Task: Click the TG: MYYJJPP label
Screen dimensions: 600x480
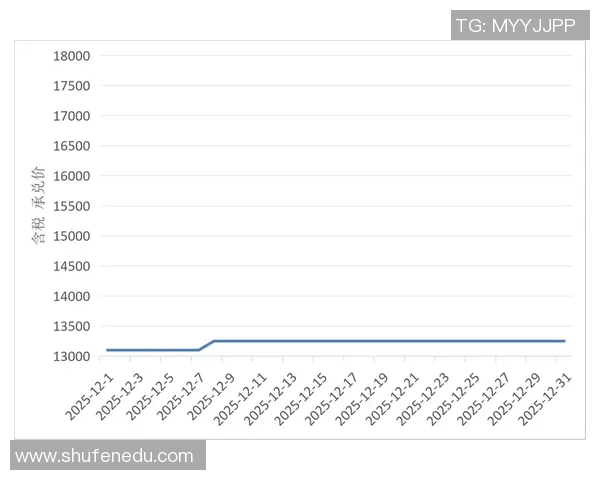Action: 516,25
